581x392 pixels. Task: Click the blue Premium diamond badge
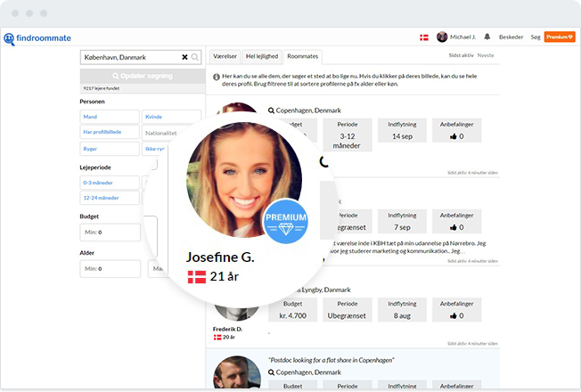click(x=286, y=220)
